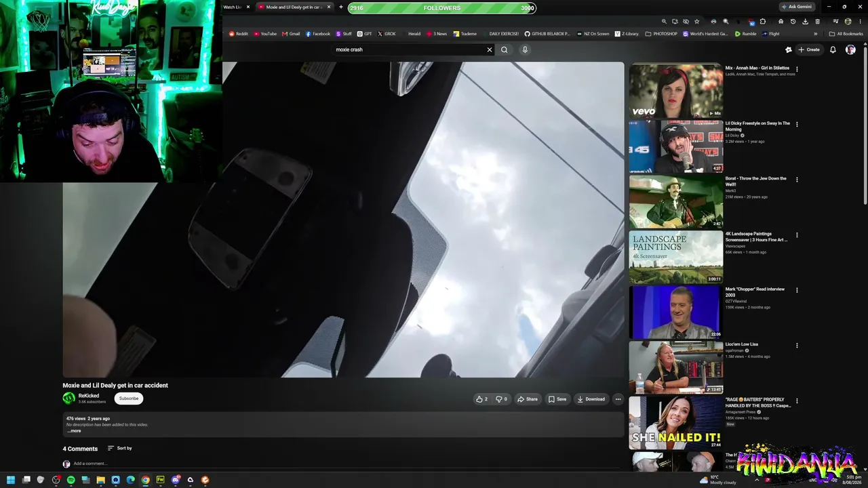Share the video
This screenshot has width=868, height=488.
coord(528,399)
